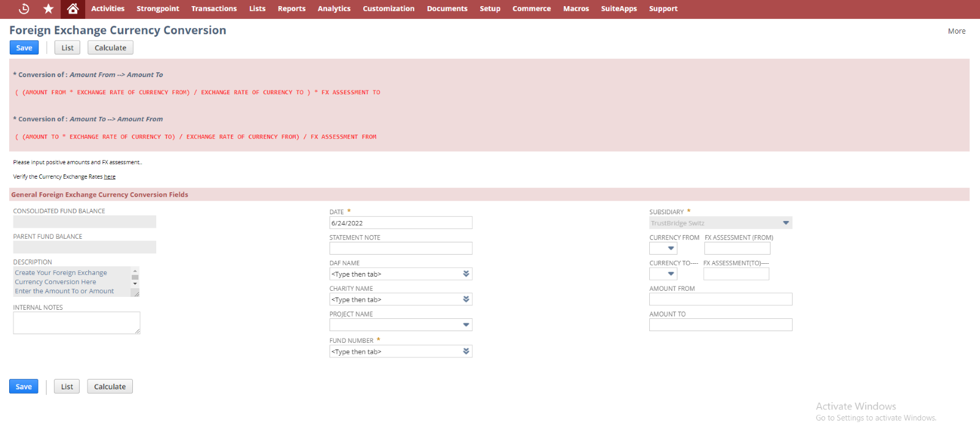
Task: Click Description scrollbar down arrow
Action: 135,284
